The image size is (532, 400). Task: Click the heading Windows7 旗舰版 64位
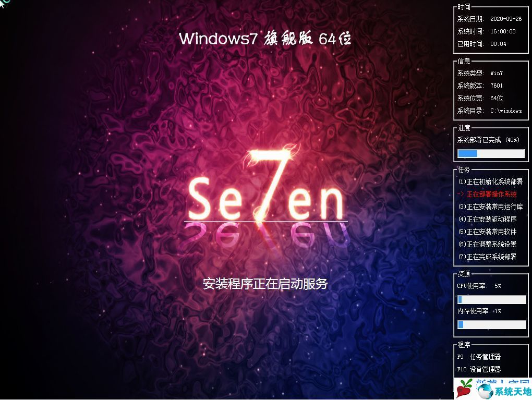[x=265, y=38]
